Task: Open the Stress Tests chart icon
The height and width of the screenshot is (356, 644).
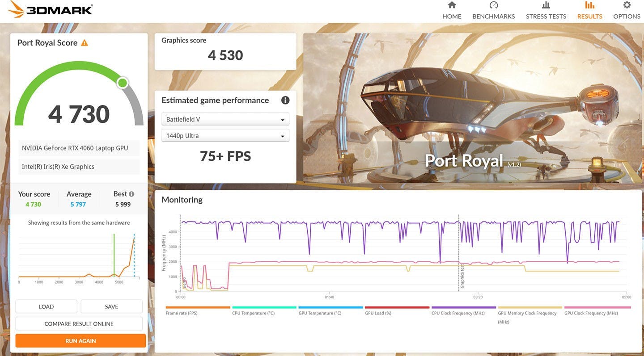Action: coord(546,5)
